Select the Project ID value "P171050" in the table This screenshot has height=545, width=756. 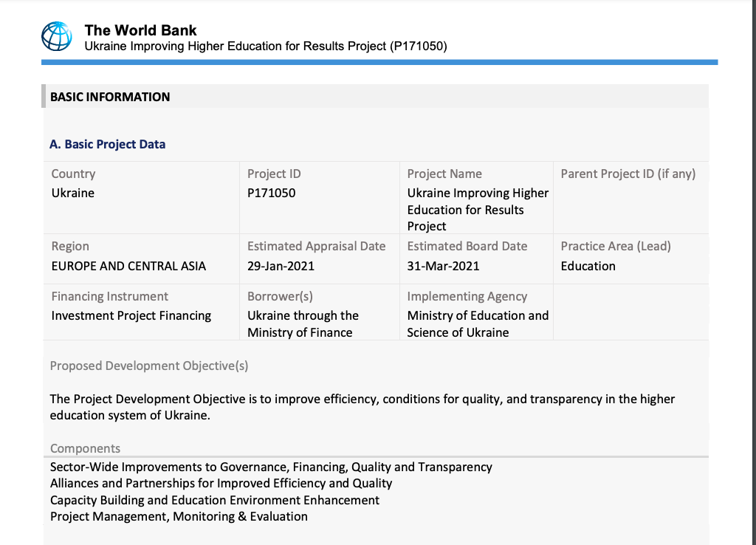pos(272,193)
